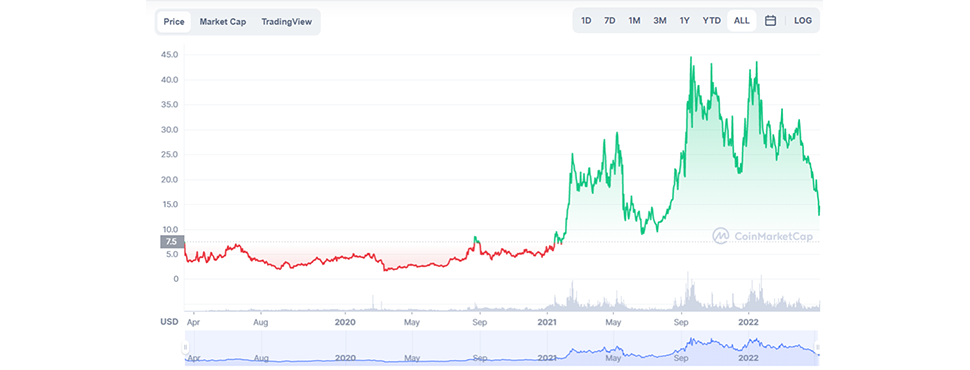Viewport: 970px width, 370px height.
Task: Open the calendar date range picker
Action: 770,20
